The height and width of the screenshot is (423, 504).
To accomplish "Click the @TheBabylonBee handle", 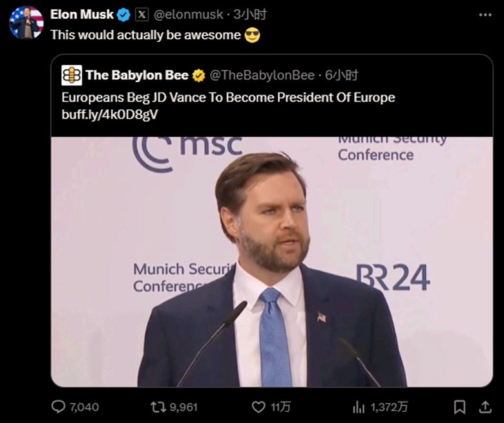I will (262, 76).
